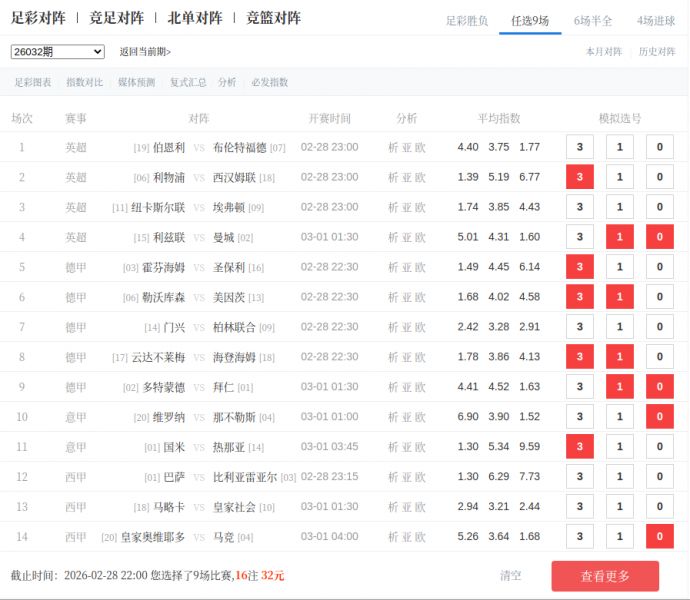Go to the 足彩胜负 tab
690x600 pixels.
click(x=466, y=20)
